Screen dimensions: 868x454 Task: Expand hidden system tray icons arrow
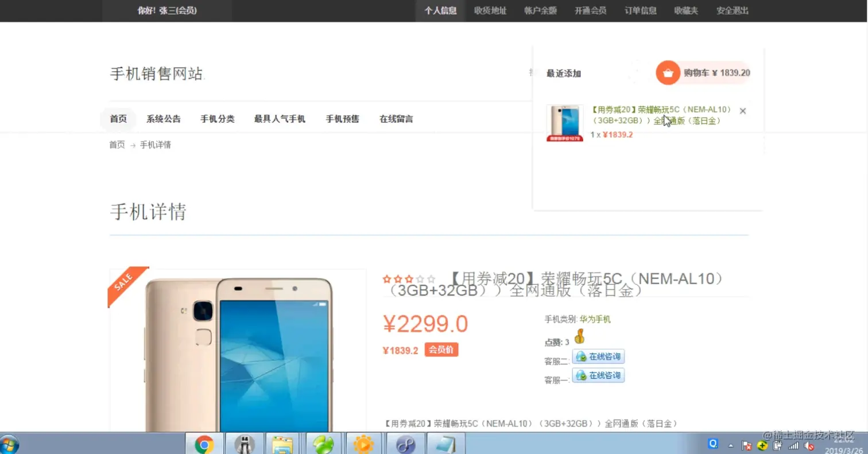(x=731, y=445)
